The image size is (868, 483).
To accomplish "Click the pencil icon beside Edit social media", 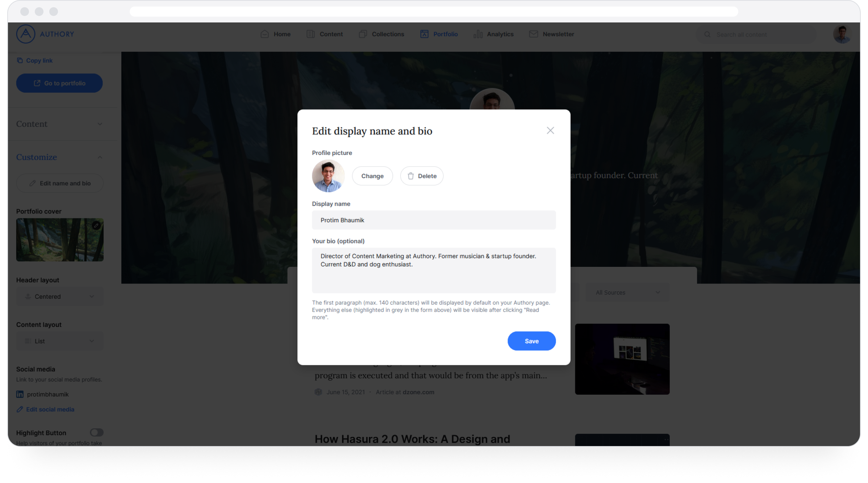I will pos(20,409).
